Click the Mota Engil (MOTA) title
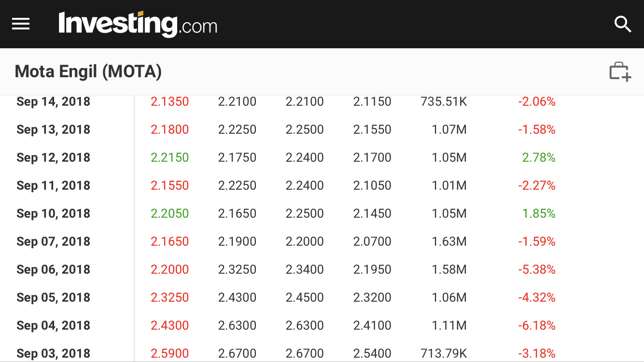The width and height of the screenshot is (644, 362). pyautogui.click(x=88, y=72)
